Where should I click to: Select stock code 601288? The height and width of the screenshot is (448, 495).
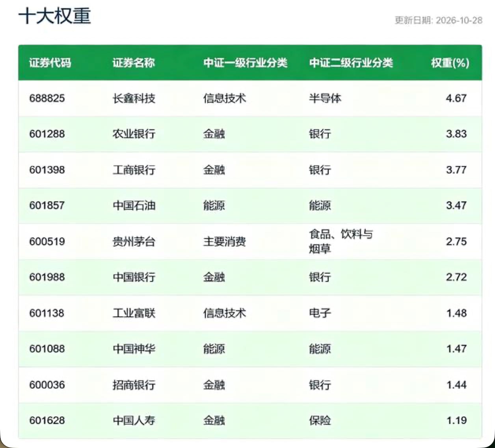pos(47,134)
